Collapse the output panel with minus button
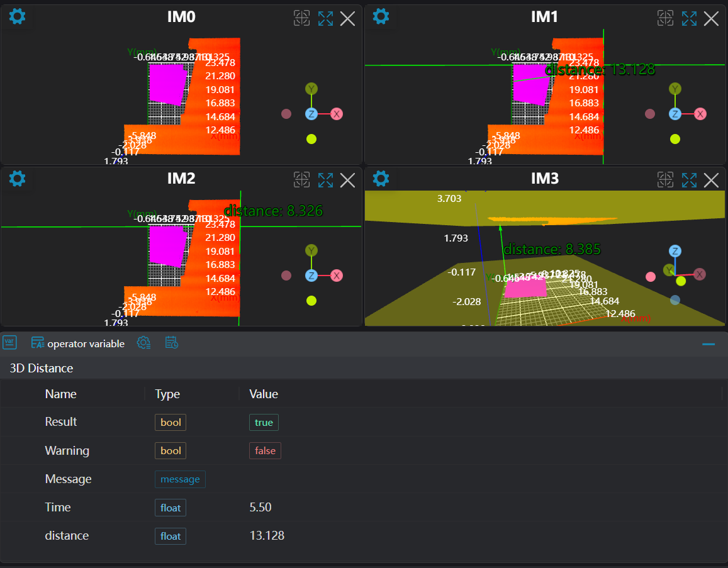The width and height of the screenshot is (728, 568). click(708, 344)
